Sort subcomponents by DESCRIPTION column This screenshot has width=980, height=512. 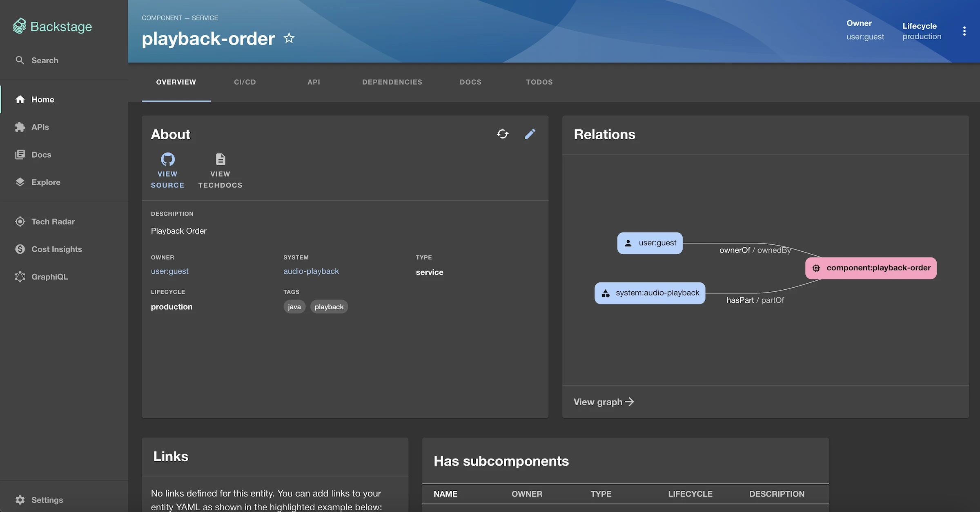pos(777,494)
